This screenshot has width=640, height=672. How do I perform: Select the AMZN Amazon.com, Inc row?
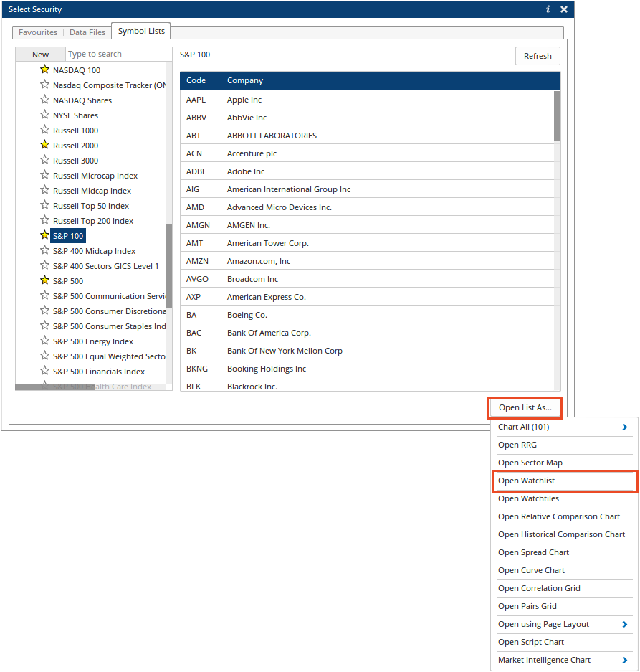[367, 261]
